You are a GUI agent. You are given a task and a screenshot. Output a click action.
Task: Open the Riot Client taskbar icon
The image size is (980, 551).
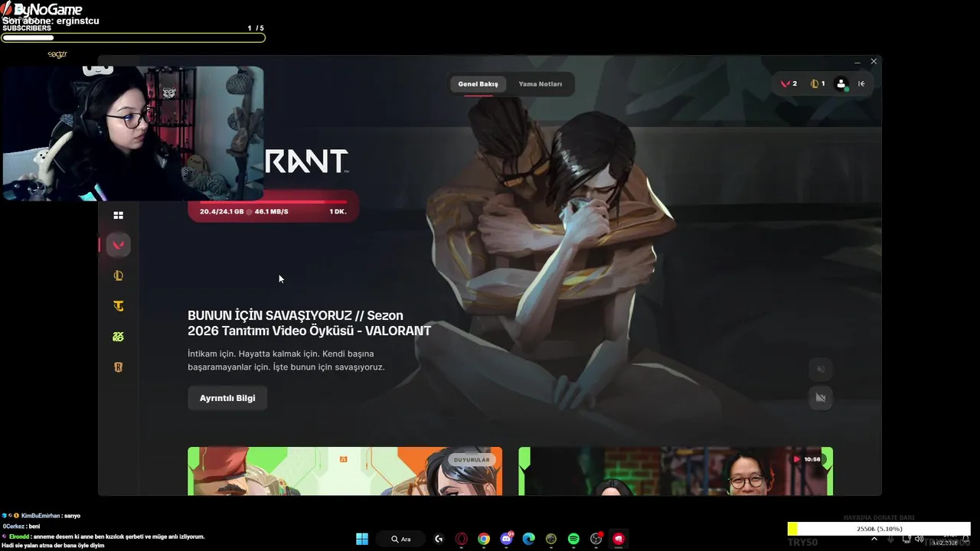point(619,539)
